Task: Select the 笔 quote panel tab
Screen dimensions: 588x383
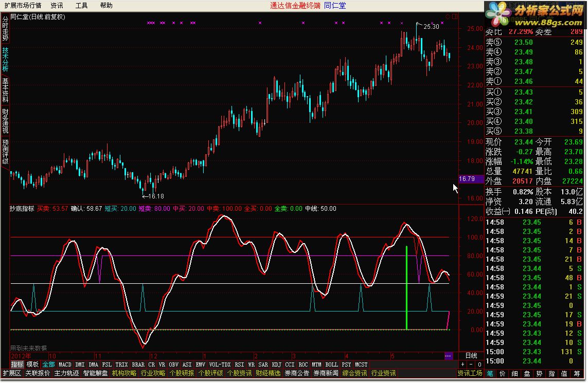Action: (x=490, y=373)
